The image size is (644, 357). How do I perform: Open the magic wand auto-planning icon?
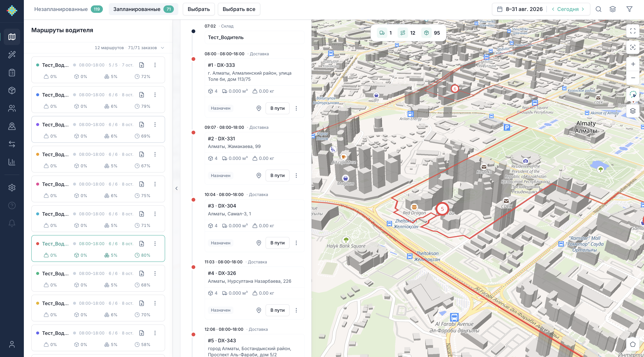pyautogui.click(x=12, y=55)
